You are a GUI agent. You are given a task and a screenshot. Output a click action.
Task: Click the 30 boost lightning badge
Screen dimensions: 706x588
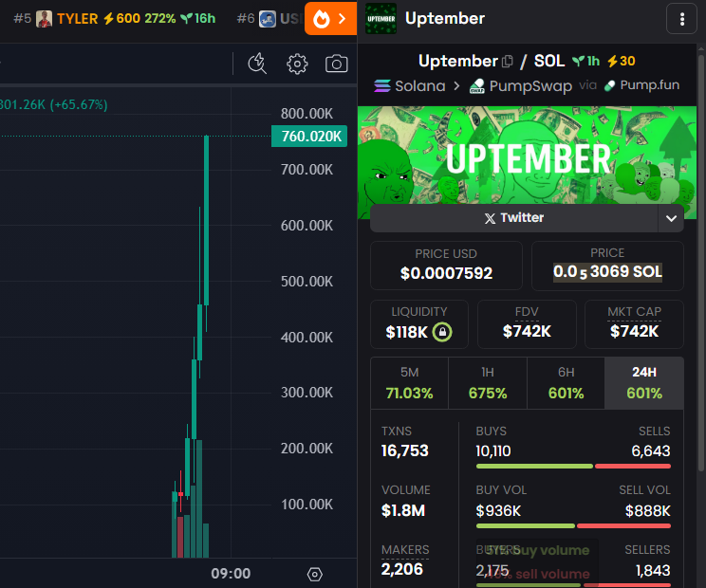pos(622,62)
